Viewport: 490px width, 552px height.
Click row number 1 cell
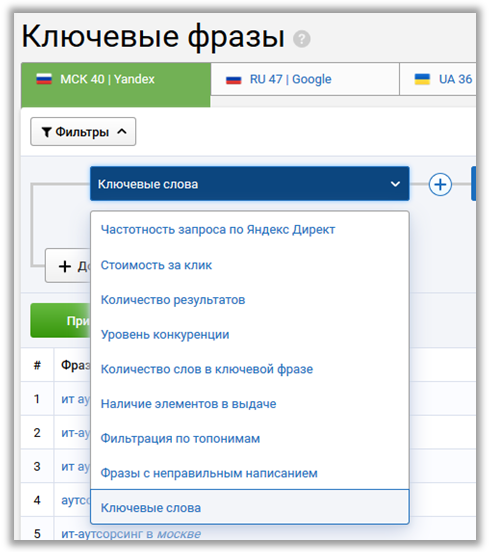37,399
